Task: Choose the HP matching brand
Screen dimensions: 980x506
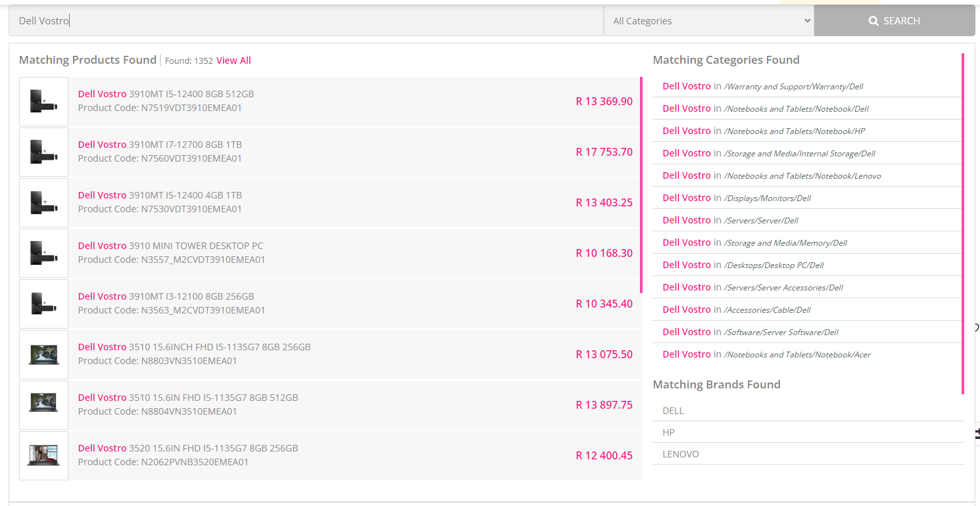Action: point(668,432)
